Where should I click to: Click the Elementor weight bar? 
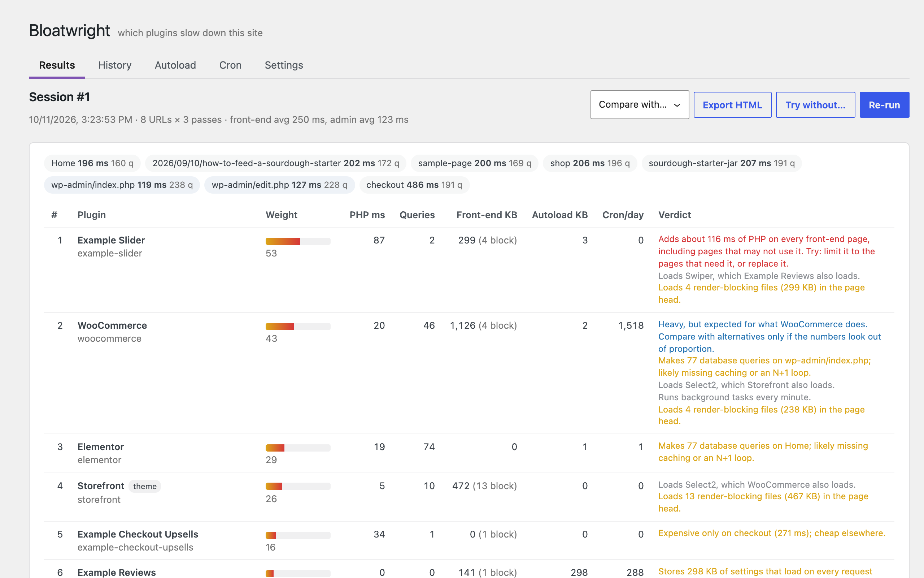(298, 448)
